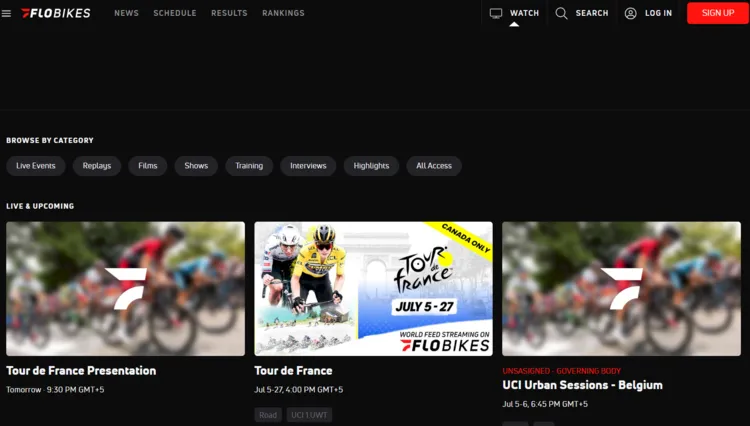This screenshot has width=750, height=426.
Task: Click the Tour de France title link
Action: point(293,371)
